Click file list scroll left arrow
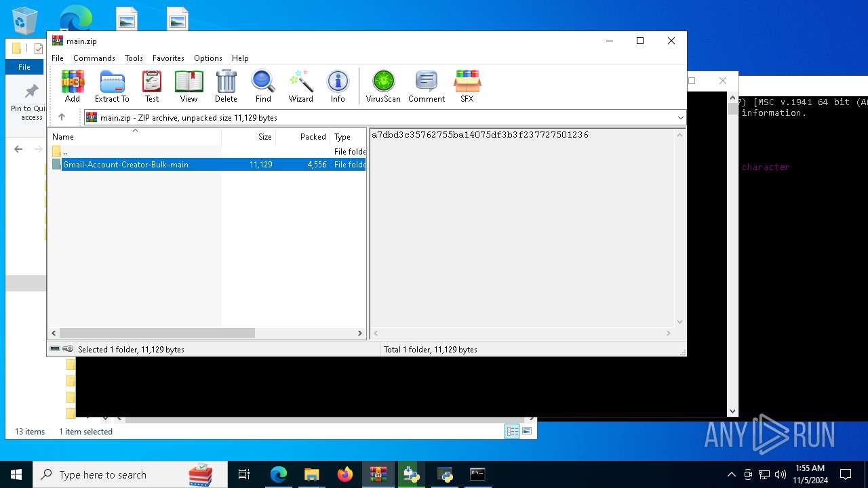This screenshot has height=488, width=868. [54, 333]
